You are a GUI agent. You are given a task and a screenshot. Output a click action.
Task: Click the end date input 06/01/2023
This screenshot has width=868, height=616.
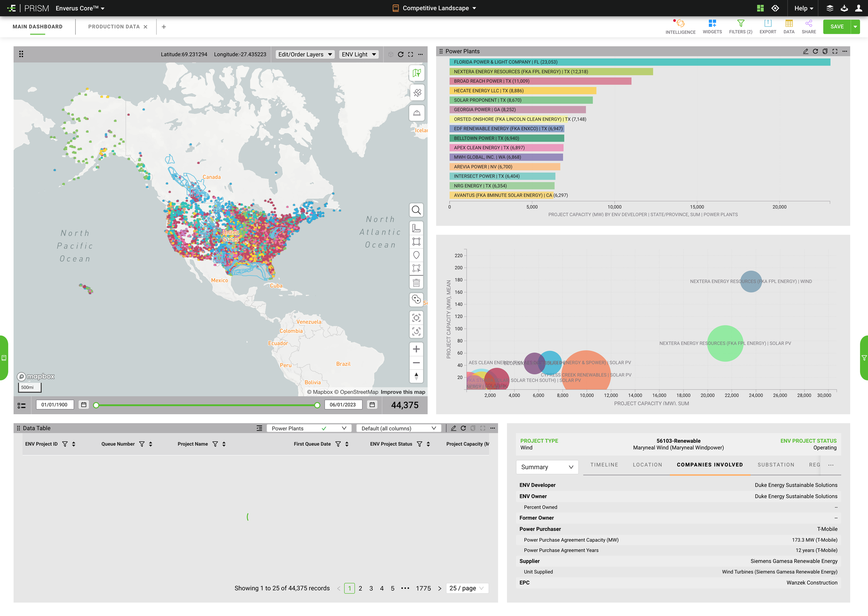pyautogui.click(x=343, y=405)
